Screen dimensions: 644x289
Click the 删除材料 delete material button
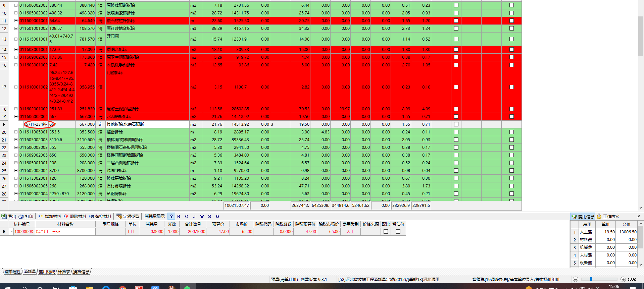coord(75,216)
